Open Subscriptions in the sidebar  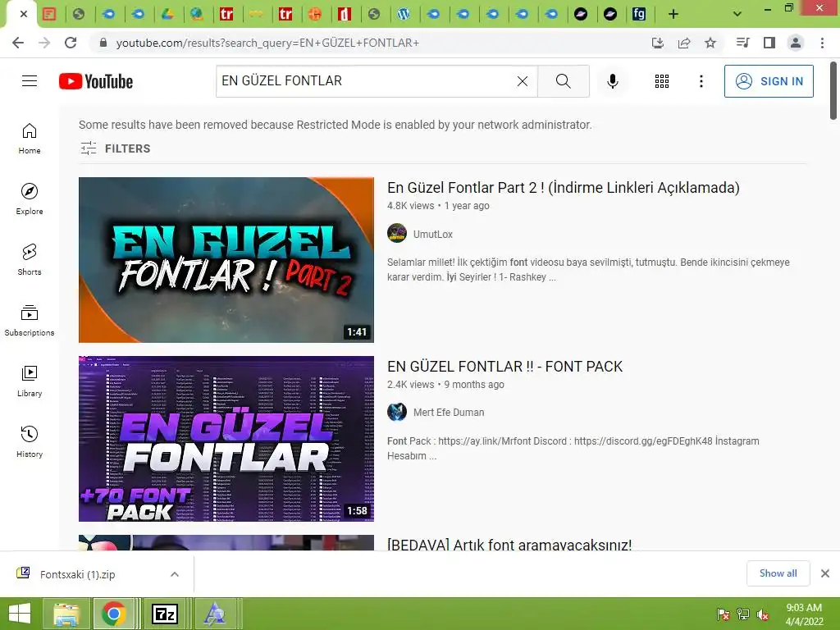(30, 321)
